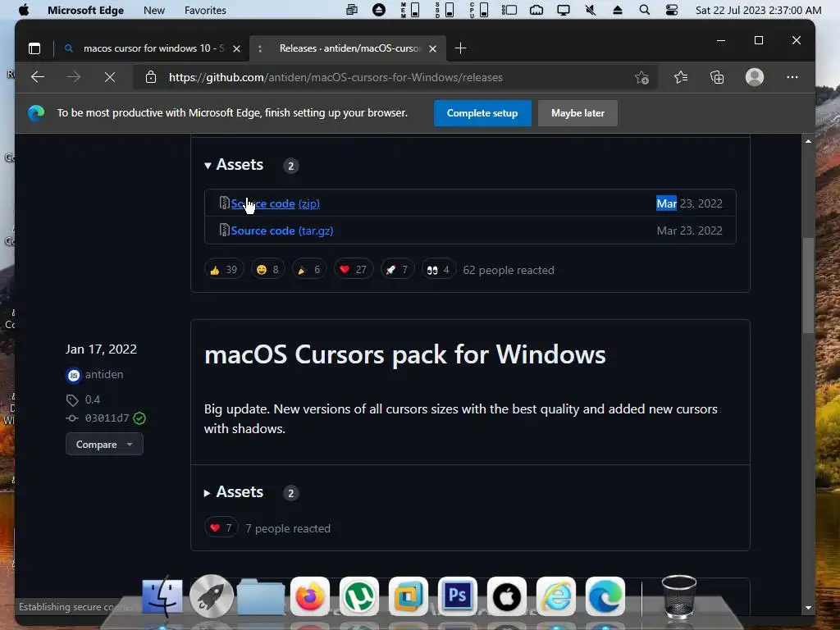Toggle the vertical tabs icon
Image resolution: width=840 pixels, height=630 pixels.
coord(34,48)
